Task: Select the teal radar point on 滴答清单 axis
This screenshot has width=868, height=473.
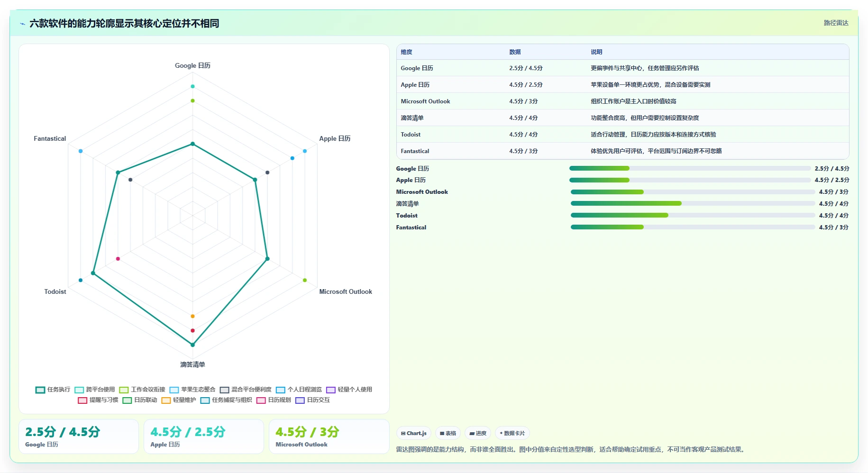Action: coord(192,345)
